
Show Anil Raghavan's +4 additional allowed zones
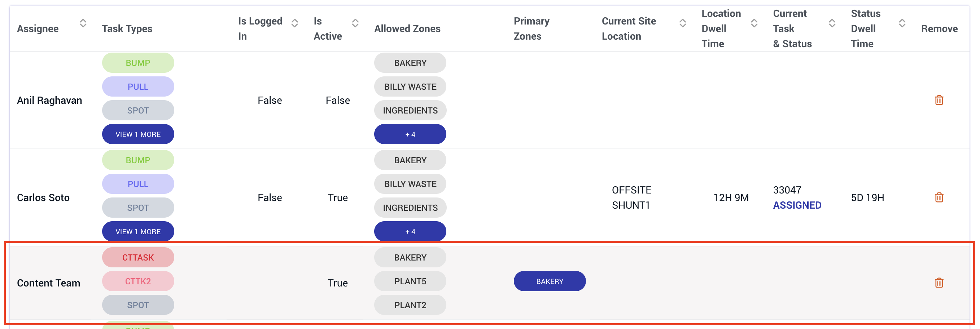click(x=410, y=134)
